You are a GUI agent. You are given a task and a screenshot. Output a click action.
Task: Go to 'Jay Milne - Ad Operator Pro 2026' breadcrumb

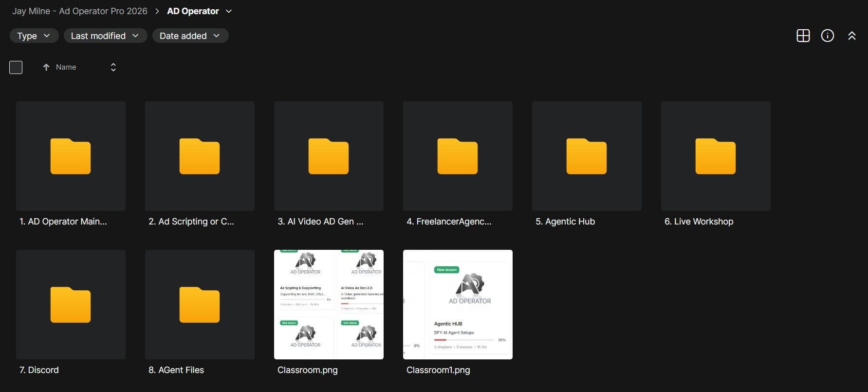80,11
